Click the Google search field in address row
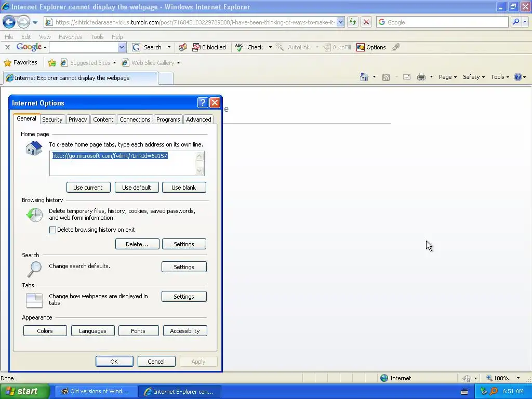This screenshot has width=532, height=399. coord(442,22)
